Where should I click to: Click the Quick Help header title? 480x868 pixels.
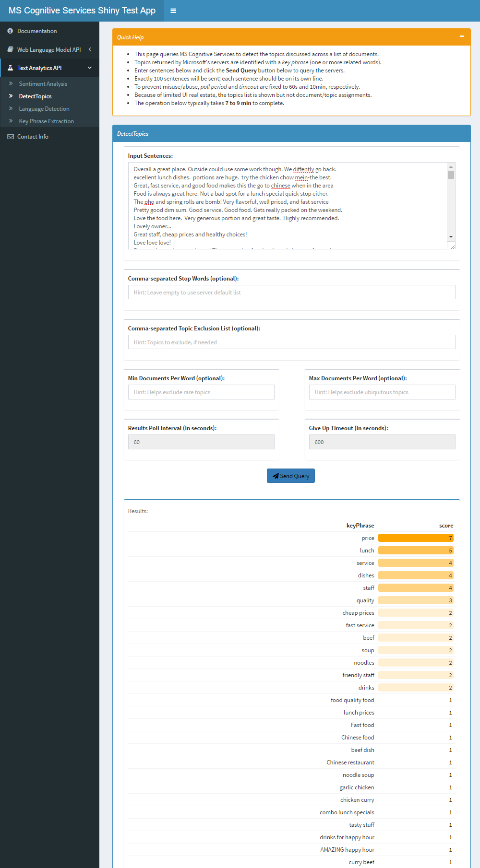coord(130,37)
